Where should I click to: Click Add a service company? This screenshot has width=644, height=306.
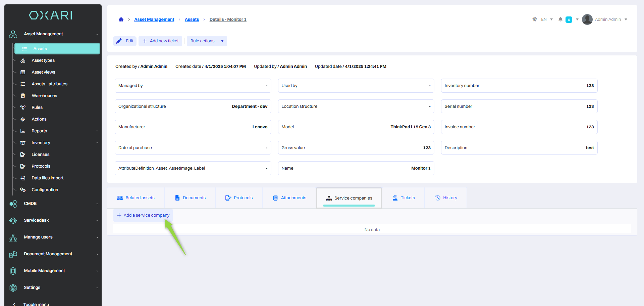pos(143,215)
